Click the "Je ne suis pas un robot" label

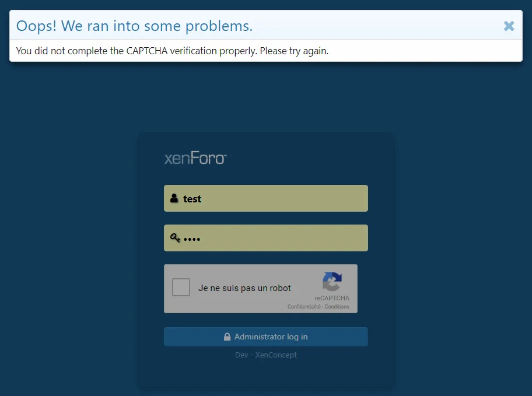[x=244, y=288]
